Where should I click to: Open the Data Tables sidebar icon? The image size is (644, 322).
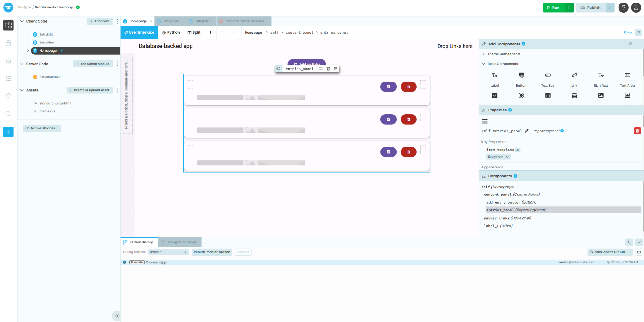tap(8, 43)
